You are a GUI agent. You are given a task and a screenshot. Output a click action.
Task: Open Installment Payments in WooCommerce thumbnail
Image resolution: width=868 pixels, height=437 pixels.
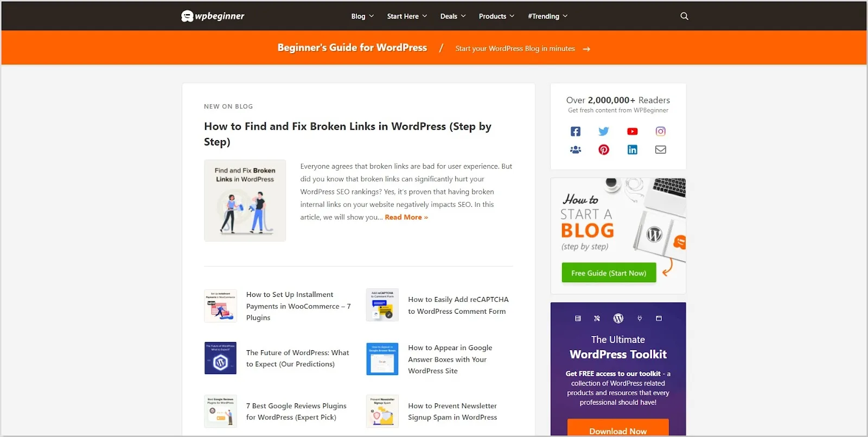click(220, 306)
